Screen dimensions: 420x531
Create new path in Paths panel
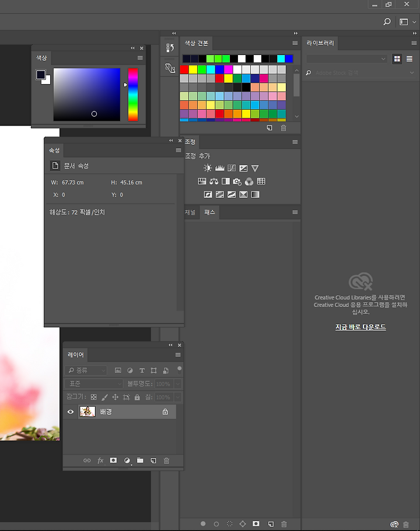coord(271,524)
